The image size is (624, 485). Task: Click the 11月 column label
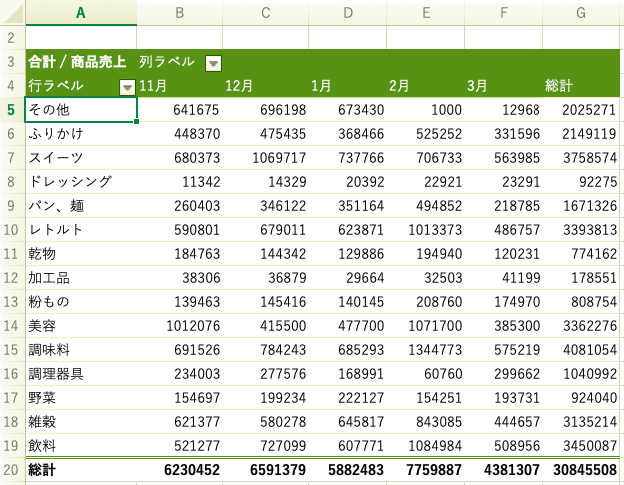(x=153, y=86)
